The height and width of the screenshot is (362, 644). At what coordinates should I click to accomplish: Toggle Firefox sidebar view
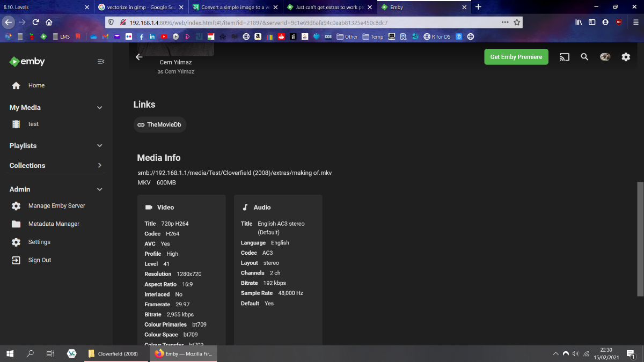(x=592, y=23)
